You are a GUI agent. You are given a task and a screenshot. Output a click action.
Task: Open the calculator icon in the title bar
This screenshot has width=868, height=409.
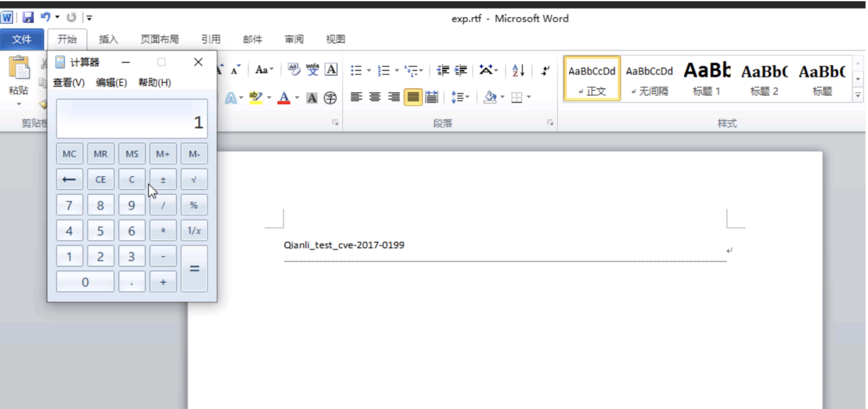pos(60,62)
